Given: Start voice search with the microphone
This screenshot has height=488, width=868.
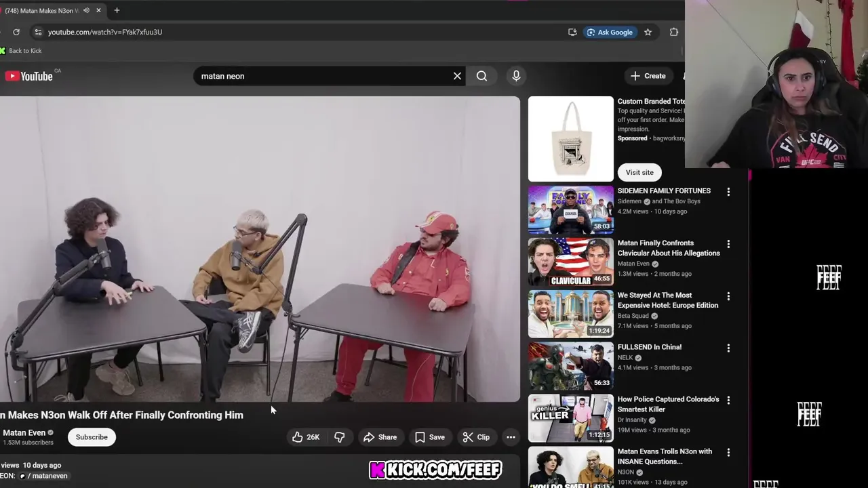Looking at the screenshot, I should tap(516, 76).
